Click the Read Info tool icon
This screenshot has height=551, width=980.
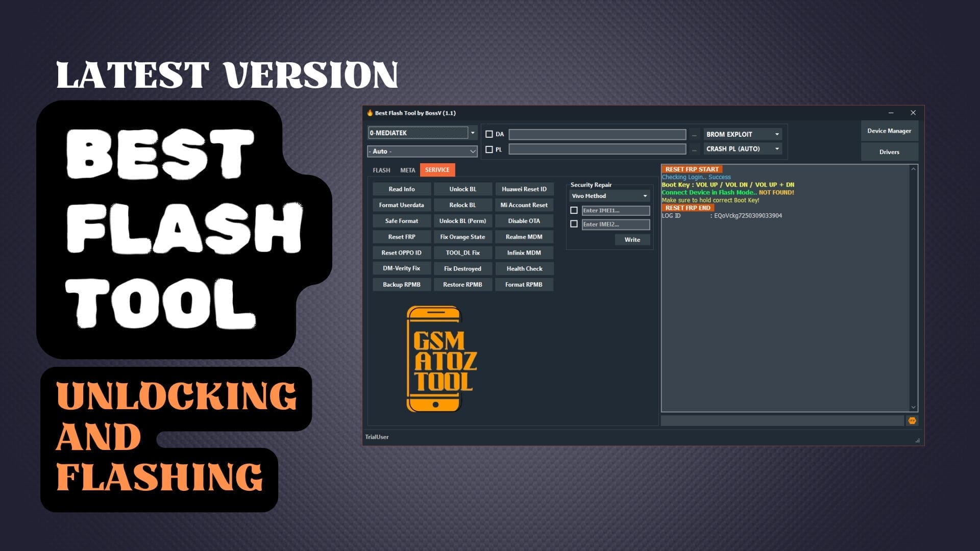(x=401, y=189)
